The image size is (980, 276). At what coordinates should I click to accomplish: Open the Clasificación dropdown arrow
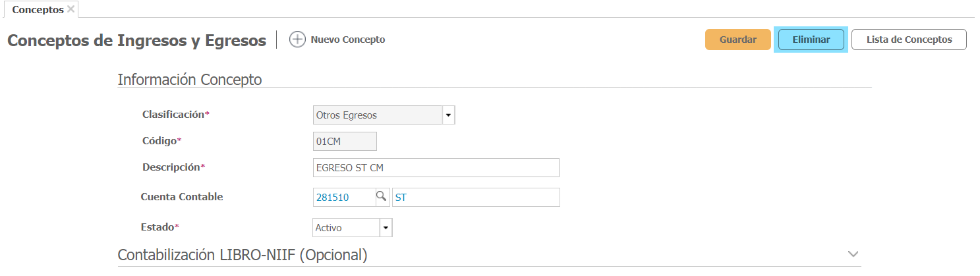pos(448,115)
